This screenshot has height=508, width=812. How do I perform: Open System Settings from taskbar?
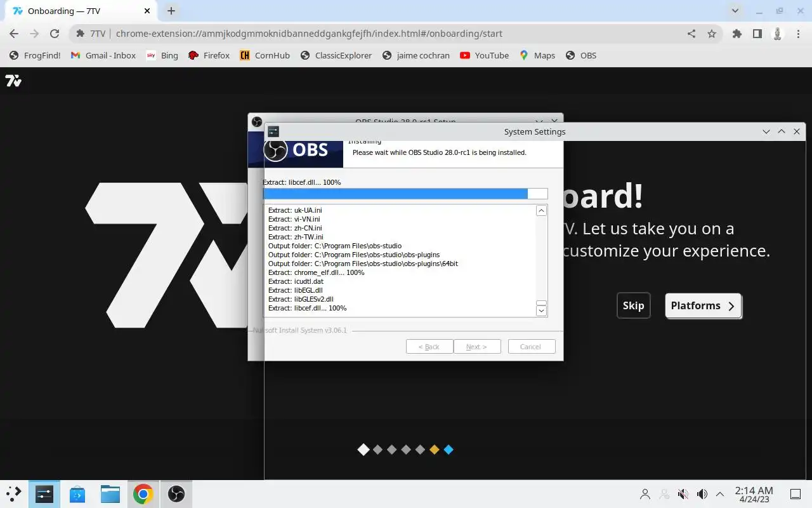pyautogui.click(x=44, y=493)
